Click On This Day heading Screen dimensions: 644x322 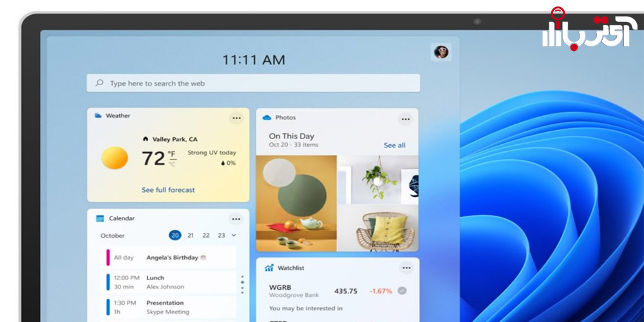pyautogui.click(x=292, y=136)
